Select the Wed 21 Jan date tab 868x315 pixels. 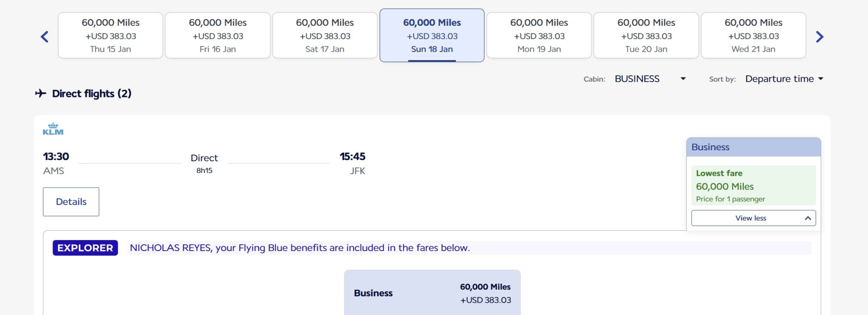pos(754,36)
